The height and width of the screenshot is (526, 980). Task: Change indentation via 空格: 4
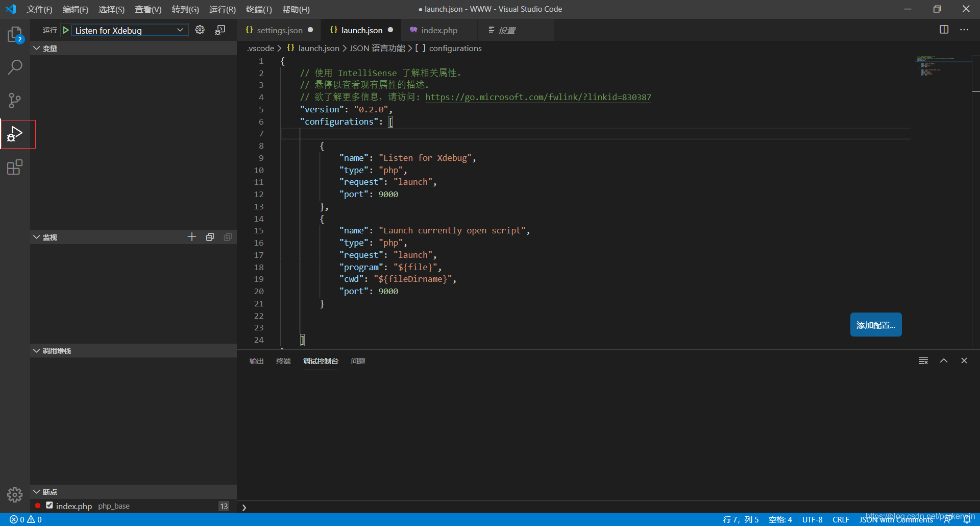tap(780, 519)
